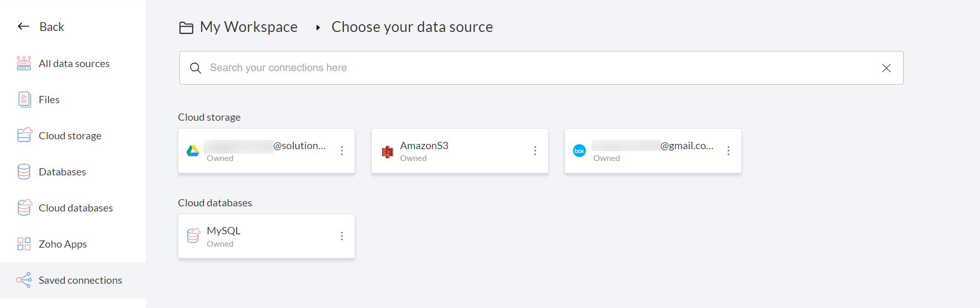Click the Cloud storage sidebar icon

coord(24,135)
